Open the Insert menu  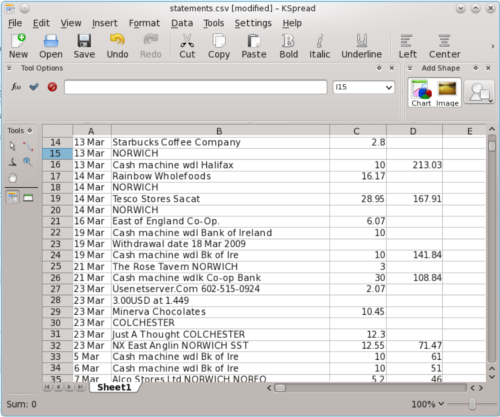(105, 23)
